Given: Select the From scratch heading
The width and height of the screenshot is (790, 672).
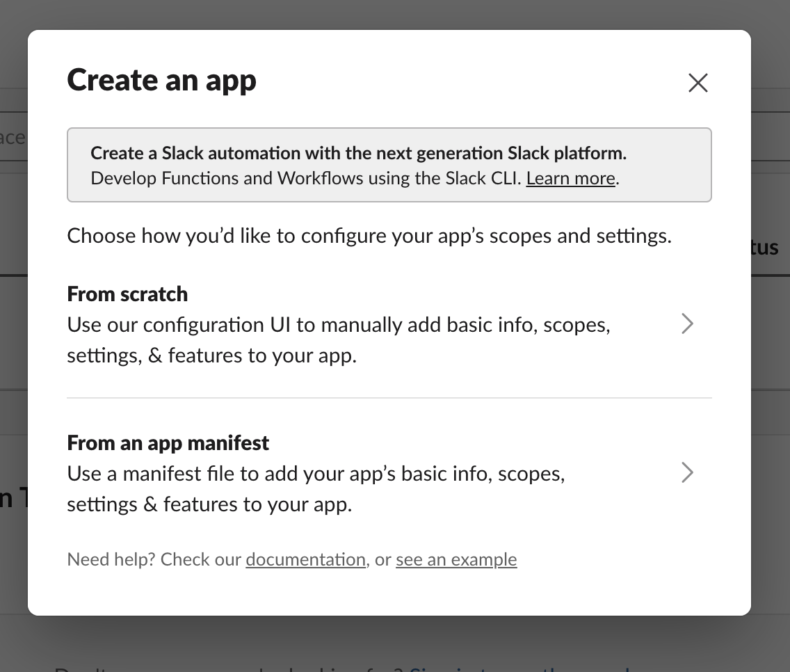Looking at the screenshot, I should point(127,294).
